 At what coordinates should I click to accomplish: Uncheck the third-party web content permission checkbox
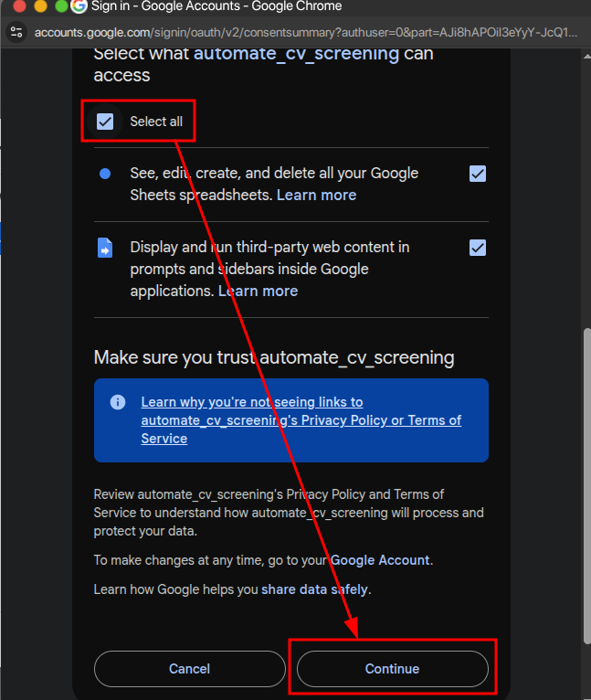pos(477,248)
